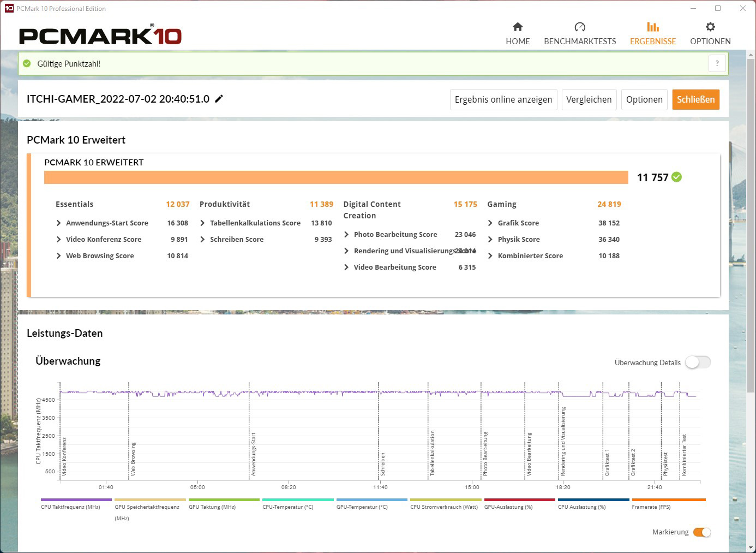
Task: Expand Schreiben Score row
Action: [x=202, y=239]
